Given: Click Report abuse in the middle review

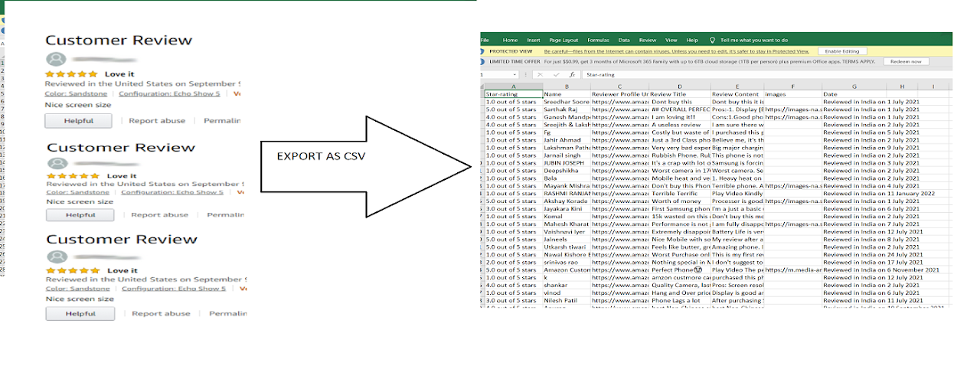Looking at the screenshot, I should [x=159, y=215].
